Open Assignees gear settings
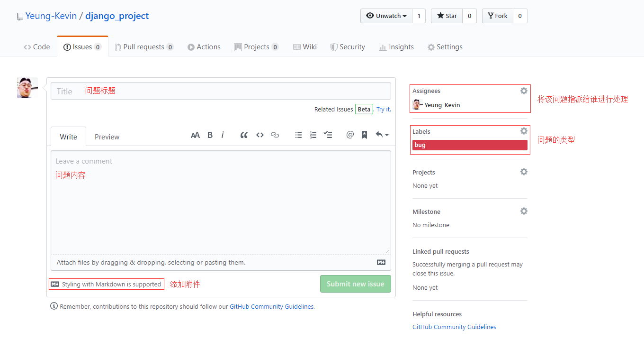 point(524,91)
